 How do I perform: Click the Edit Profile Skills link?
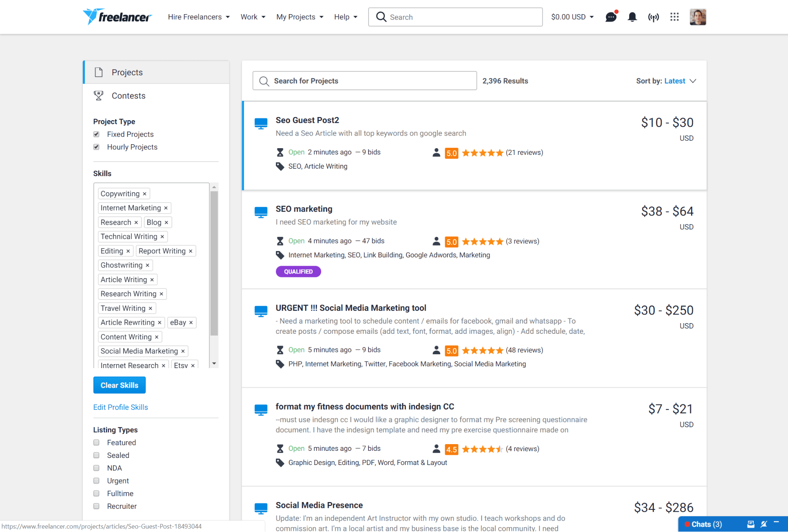(120, 407)
